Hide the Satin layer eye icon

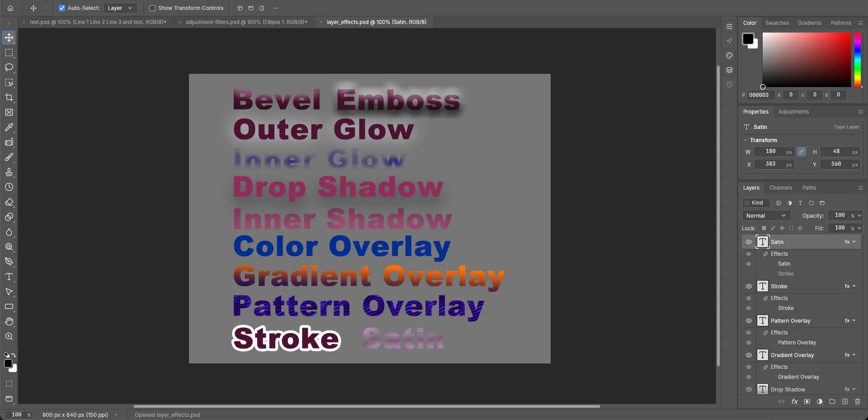[x=749, y=242]
